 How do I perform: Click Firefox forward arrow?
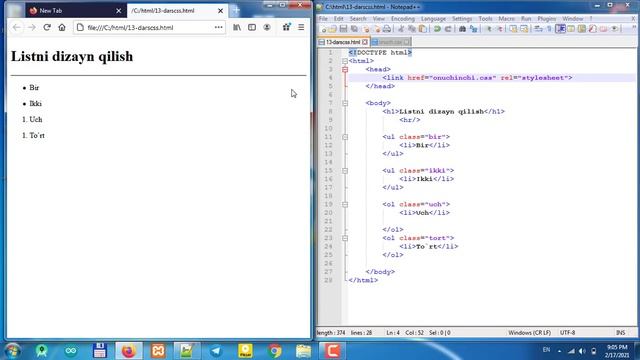(31, 27)
